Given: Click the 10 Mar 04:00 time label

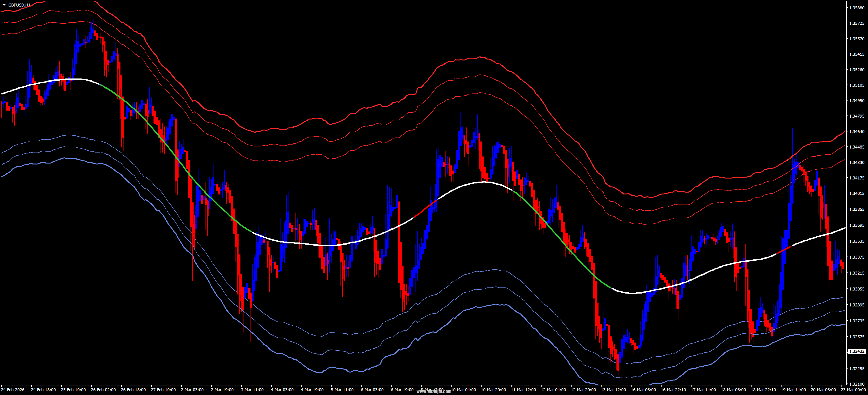Looking at the screenshot, I should [464, 390].
